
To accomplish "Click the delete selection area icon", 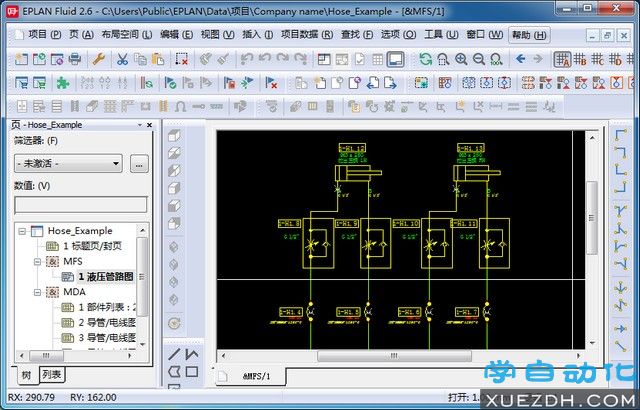I will 181,60.
